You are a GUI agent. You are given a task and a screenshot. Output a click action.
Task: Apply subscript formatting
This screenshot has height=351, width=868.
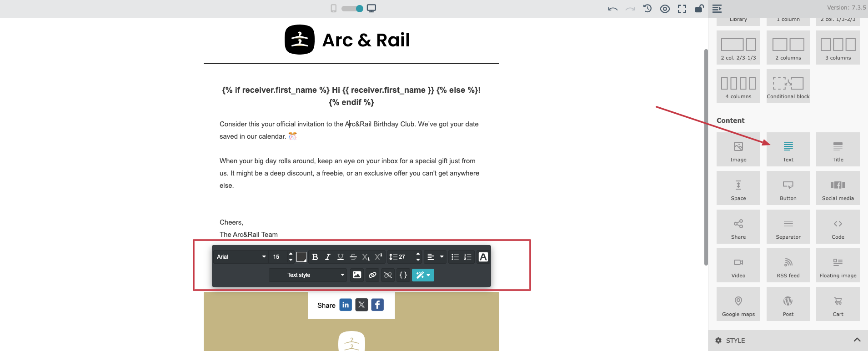(x=366, y=257)
